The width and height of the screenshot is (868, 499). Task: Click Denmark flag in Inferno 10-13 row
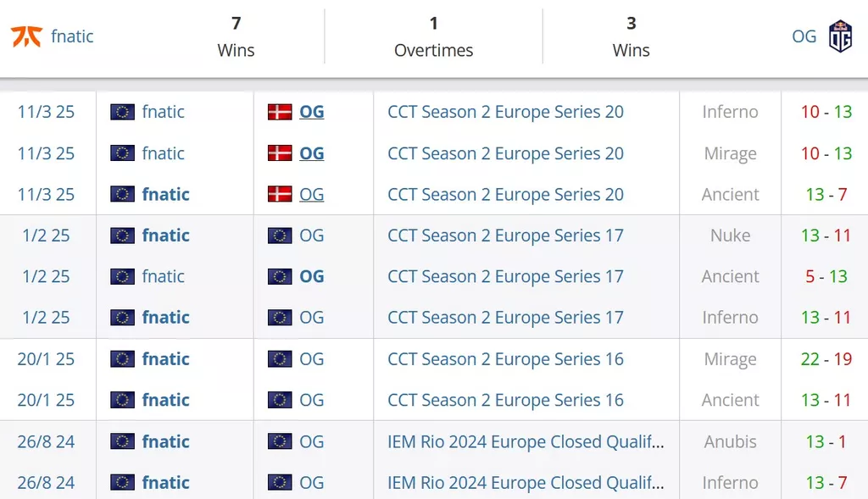point(280,112)
